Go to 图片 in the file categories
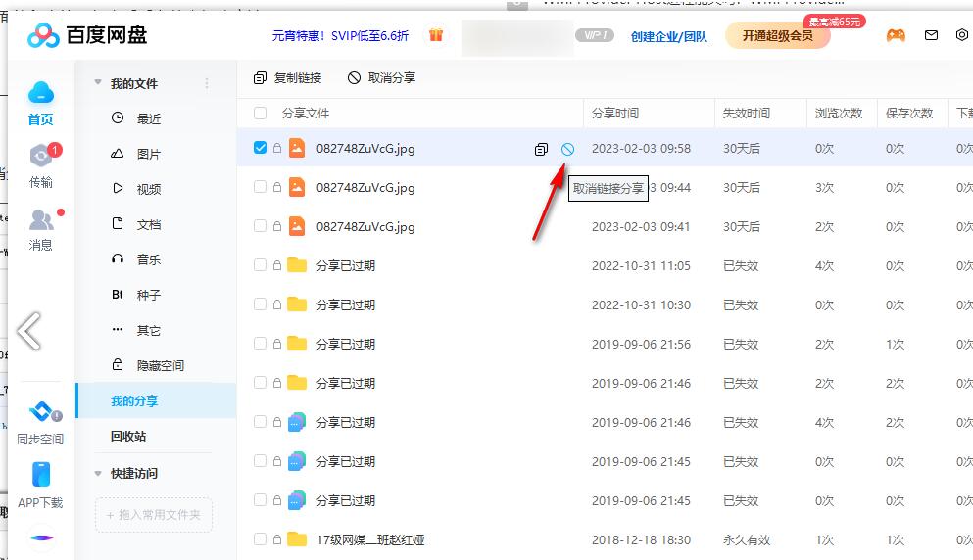Screen dimensions: 973x560 click(x=148, y=154)
